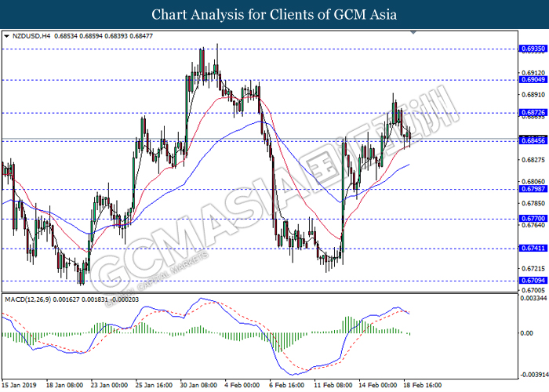Select the 0.67411 price level label
This screenshot has height=392, width=549.
click(533, 249)
